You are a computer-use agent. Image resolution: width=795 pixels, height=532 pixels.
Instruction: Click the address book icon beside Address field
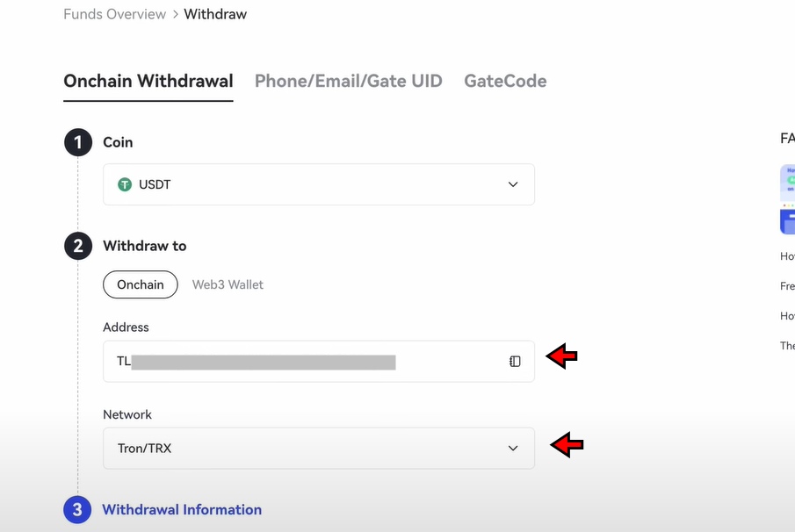pos(514,361)
